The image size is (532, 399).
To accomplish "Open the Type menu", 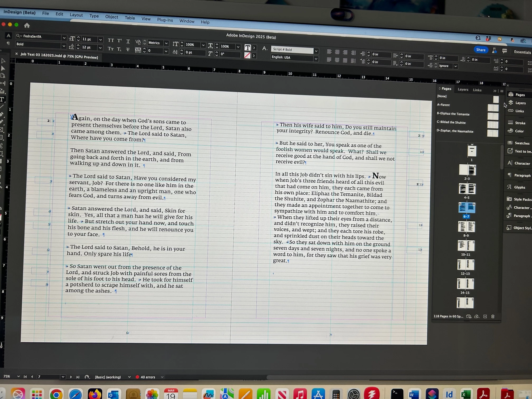I will coord(94,16).
